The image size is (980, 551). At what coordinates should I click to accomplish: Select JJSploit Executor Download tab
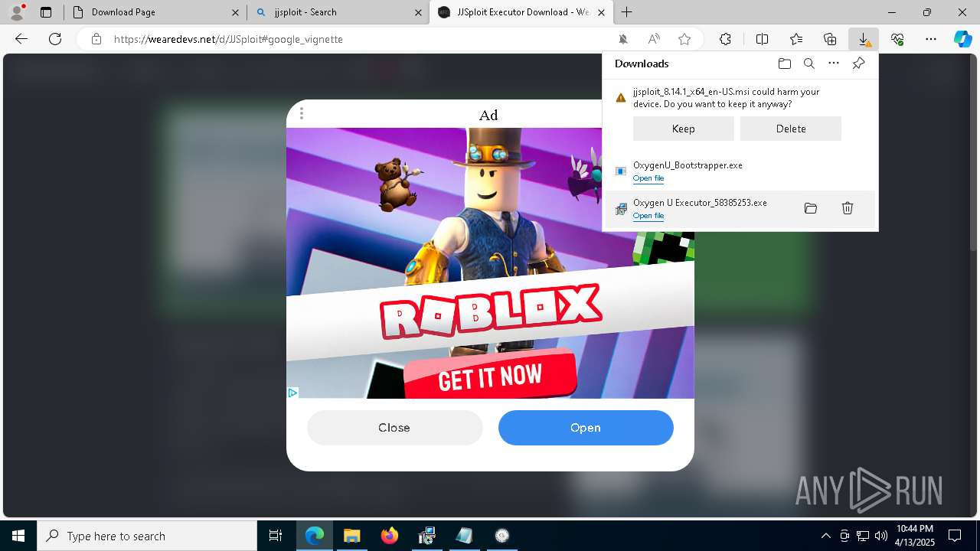pyautogui.click(x=521, y=12)
